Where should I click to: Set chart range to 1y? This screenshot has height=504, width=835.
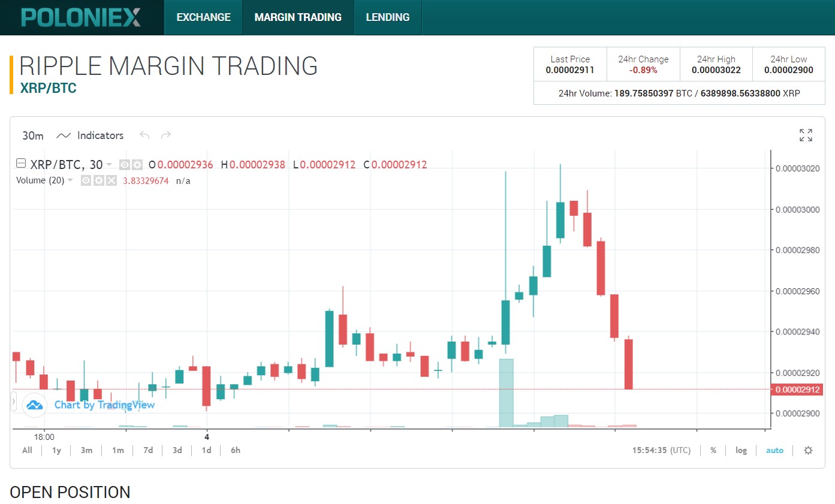[56, 450]
